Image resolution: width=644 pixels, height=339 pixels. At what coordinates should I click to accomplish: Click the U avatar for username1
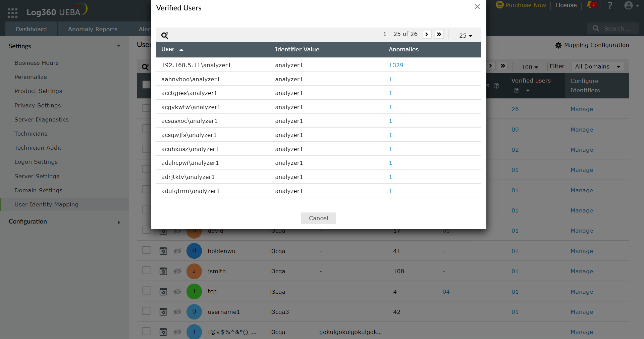click(x=194, y=312)
